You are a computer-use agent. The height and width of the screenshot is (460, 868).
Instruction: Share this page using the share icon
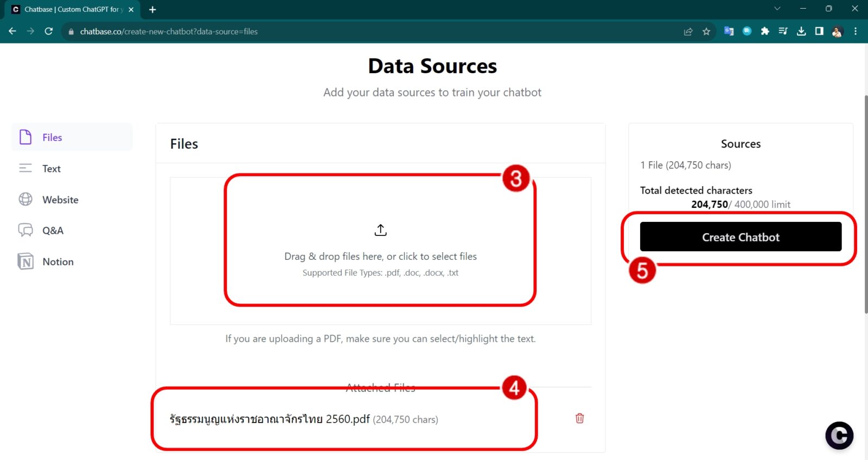(688, 31)
